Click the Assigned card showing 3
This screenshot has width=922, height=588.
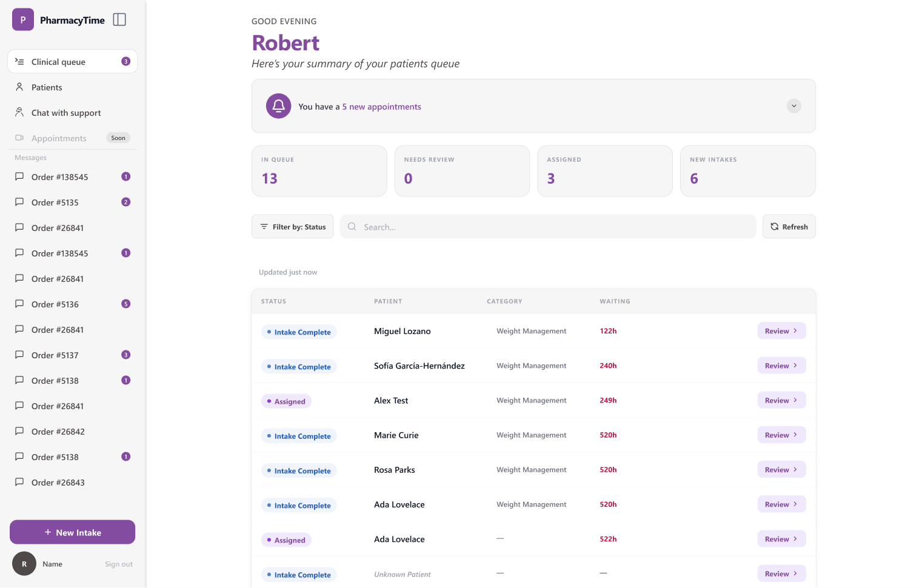point(605,171)
